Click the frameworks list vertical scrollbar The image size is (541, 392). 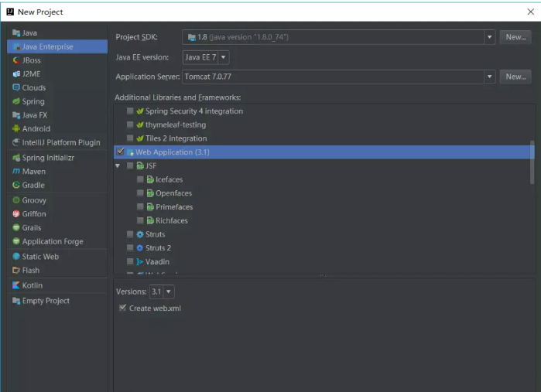click(x=532, y=162)
